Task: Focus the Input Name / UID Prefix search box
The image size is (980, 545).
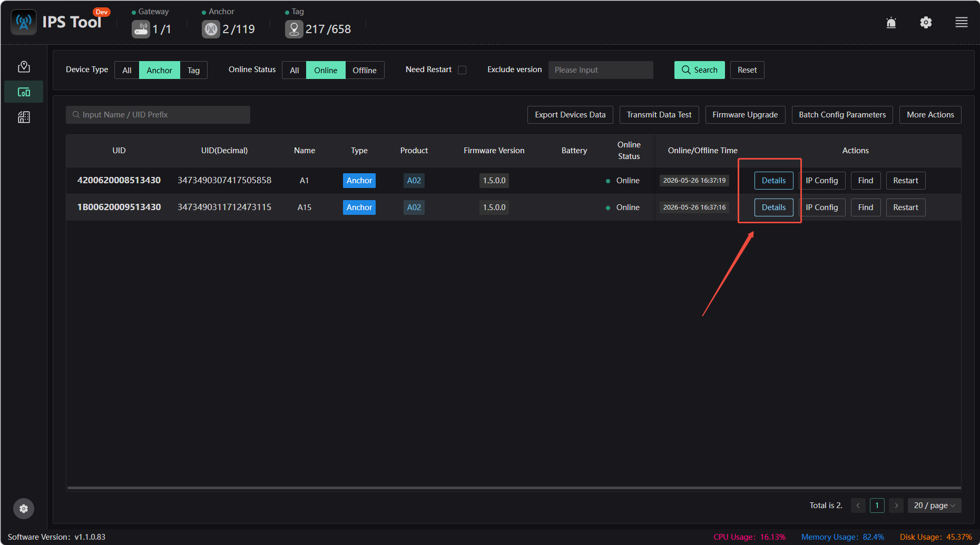Action: pyautogui.click(x=158, y=115)
